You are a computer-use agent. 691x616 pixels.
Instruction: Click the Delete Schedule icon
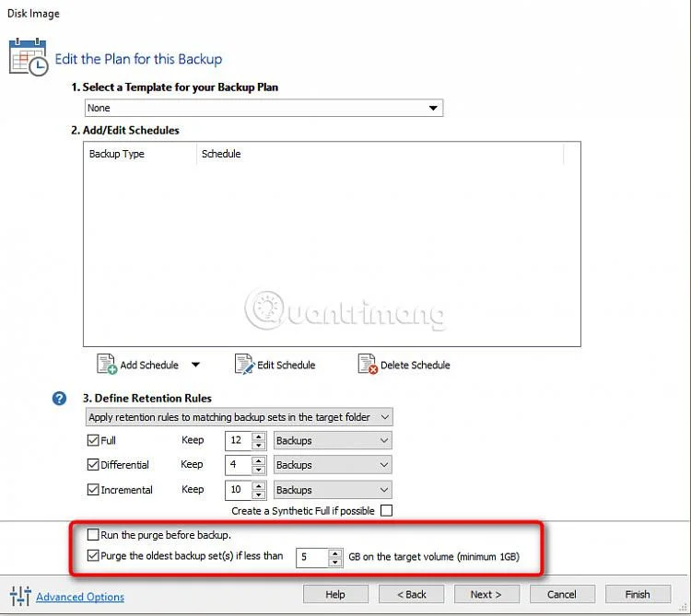[368, 364]
